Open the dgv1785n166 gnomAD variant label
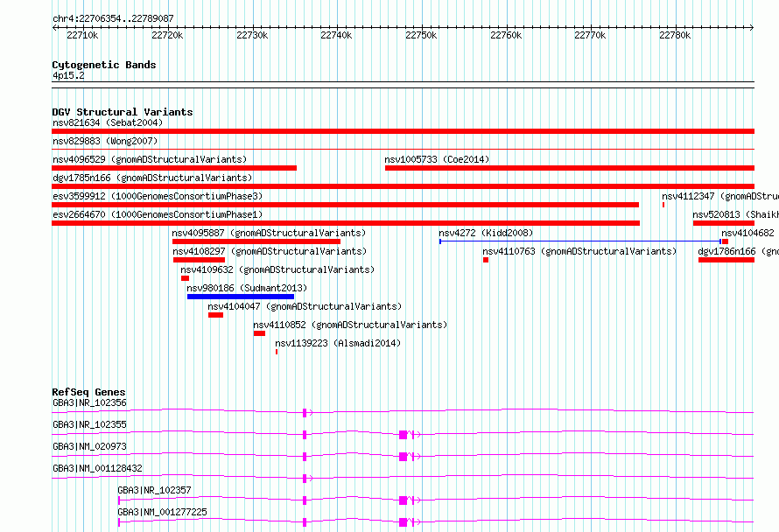The width and height of the screenshot is (779, 532). [x=152, y=178]
